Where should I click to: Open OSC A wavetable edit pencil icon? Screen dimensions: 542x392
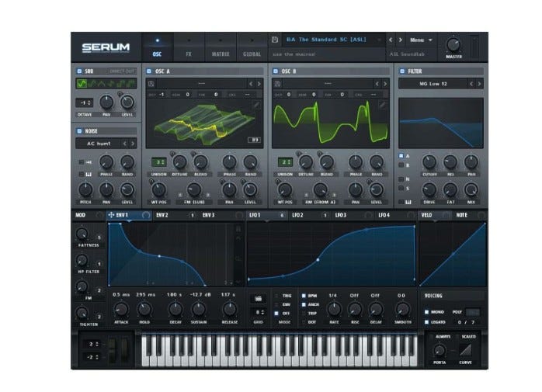point(256,105)
